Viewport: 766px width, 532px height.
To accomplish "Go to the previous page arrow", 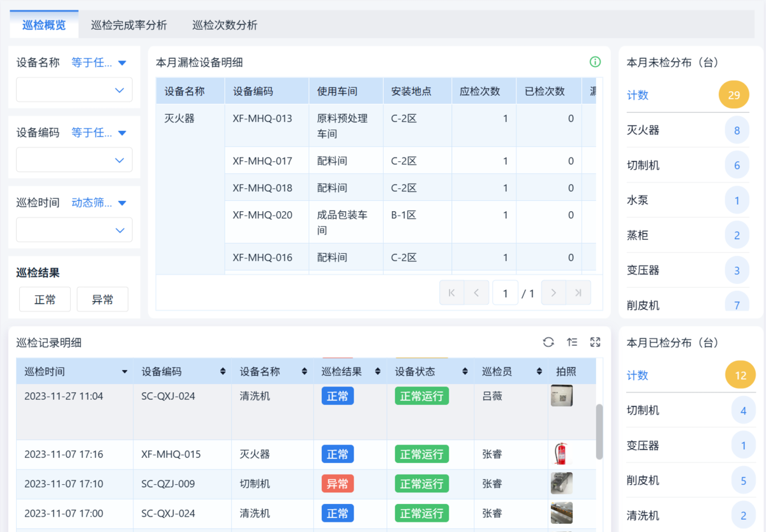I will pyautogui.click(x=476, y=293).
